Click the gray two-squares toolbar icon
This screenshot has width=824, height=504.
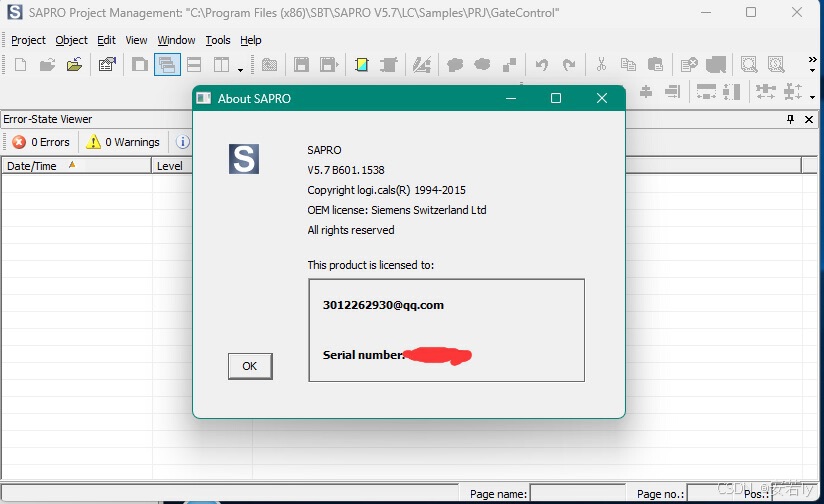[x=509, y=65]
